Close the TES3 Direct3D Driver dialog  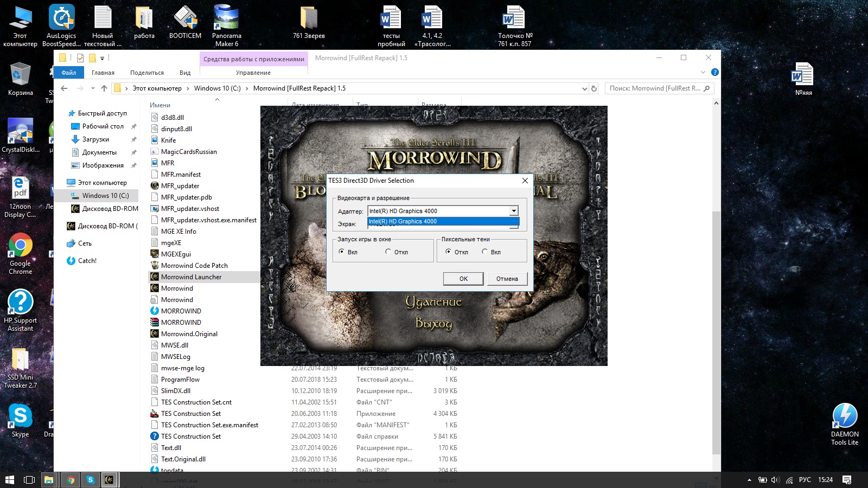(x=525, y=181)
